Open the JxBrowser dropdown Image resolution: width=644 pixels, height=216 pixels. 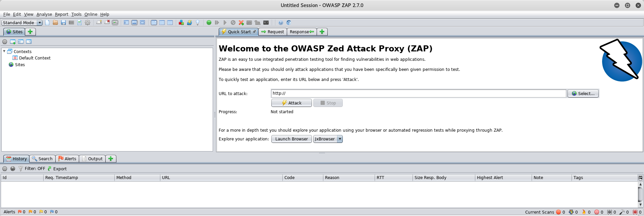(328, 139)
